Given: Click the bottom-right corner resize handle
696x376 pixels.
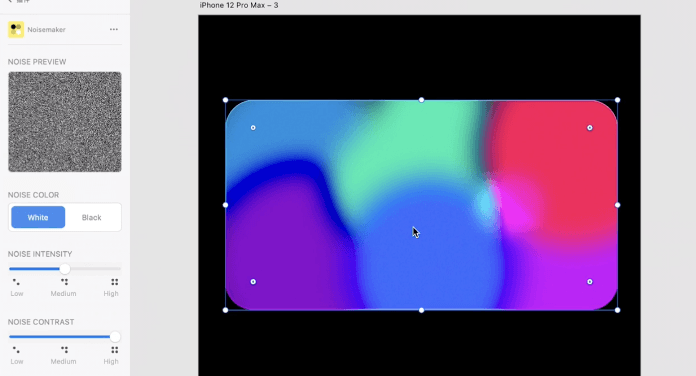Looking at the screenshot, I should 617,310.
